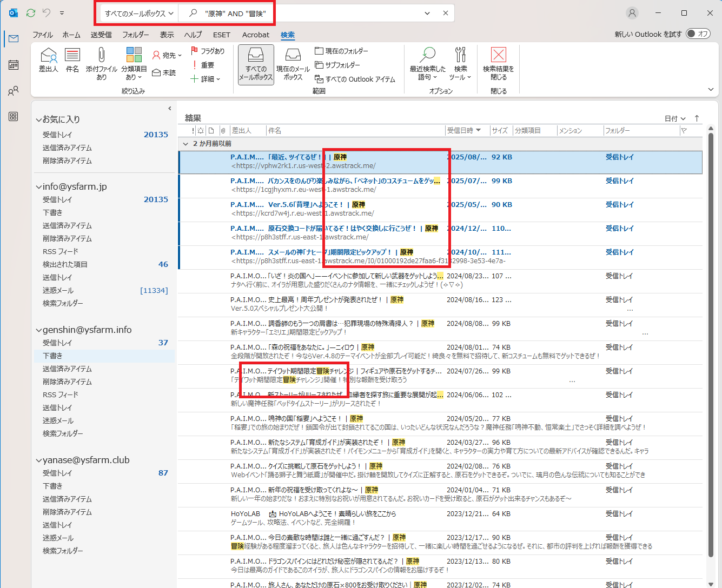The width and height of the screenshot is (722, 588).
Task: Collapse the genshin@ysfarm.info account tree
Action: [38, 330]
